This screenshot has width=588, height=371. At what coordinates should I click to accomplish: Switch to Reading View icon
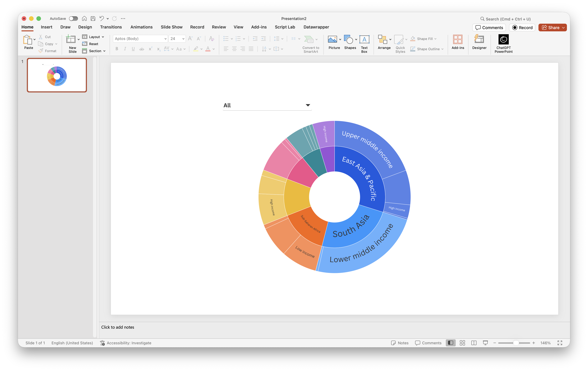tap(474, 343)
